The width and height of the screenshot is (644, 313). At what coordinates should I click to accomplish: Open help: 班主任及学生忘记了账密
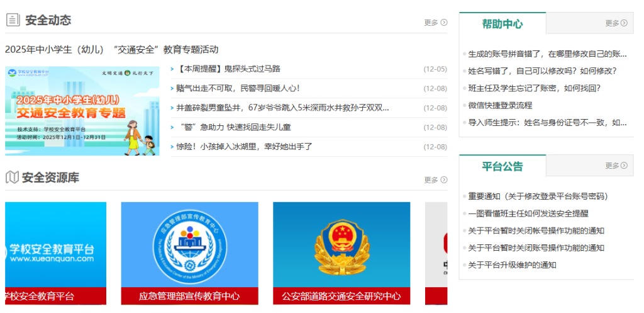pos(535,88)
